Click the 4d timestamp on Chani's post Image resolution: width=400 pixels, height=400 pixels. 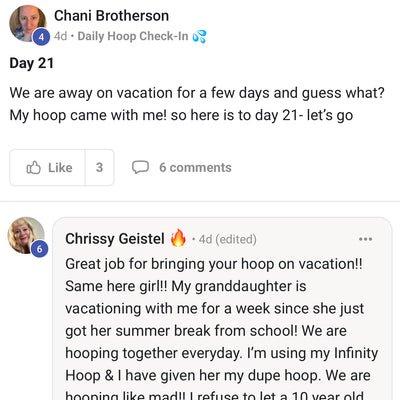pos(60,36)
